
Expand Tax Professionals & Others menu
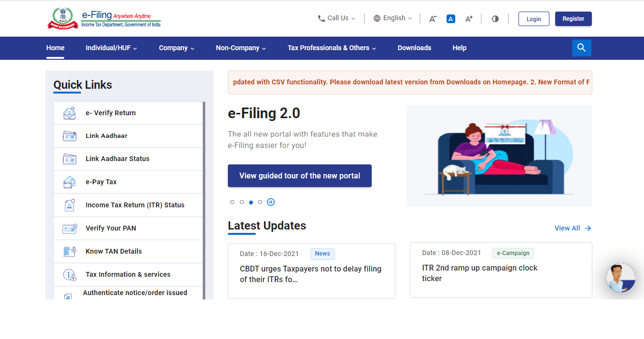[x=332, y=48]
